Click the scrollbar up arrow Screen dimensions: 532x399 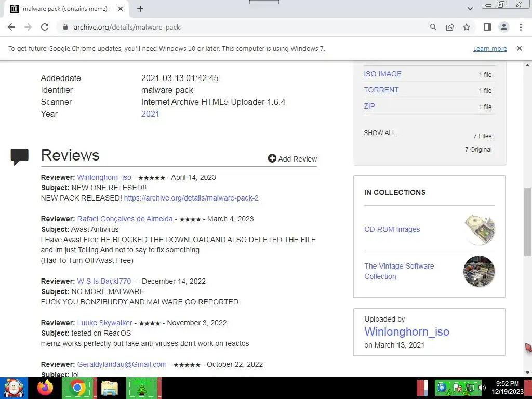[528, 65]
